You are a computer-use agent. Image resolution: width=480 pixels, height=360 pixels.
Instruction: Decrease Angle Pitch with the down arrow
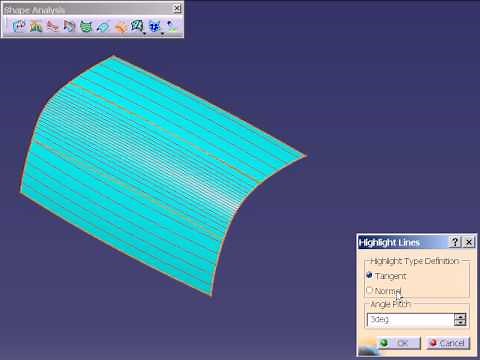pyautogui.click(x=460, y=323)
